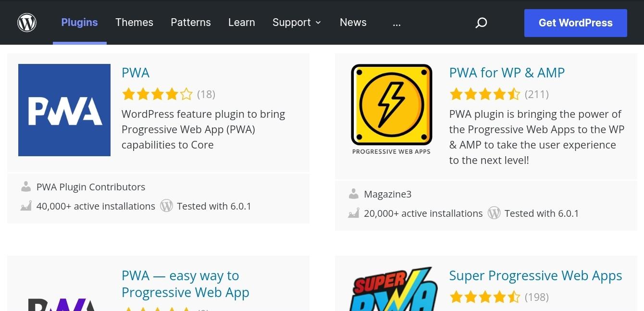Click the 20,000+ active installations text
The height and width of the screenshot is (311, 644).
(x=423, y=213)
